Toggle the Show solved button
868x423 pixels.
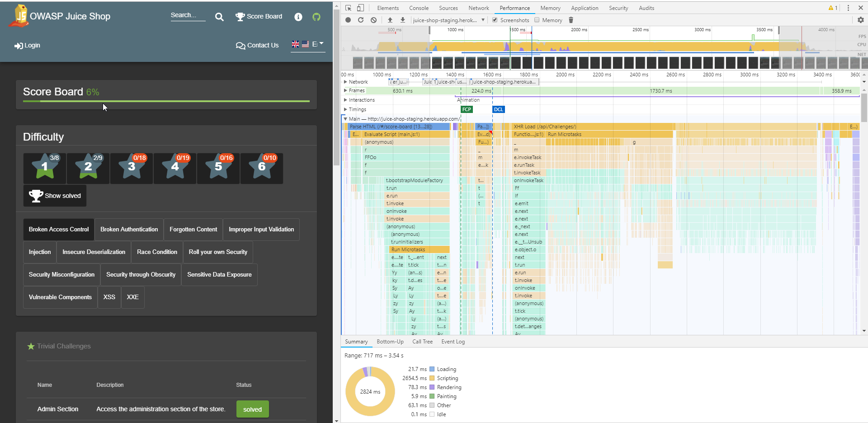(x=55, y=196)
